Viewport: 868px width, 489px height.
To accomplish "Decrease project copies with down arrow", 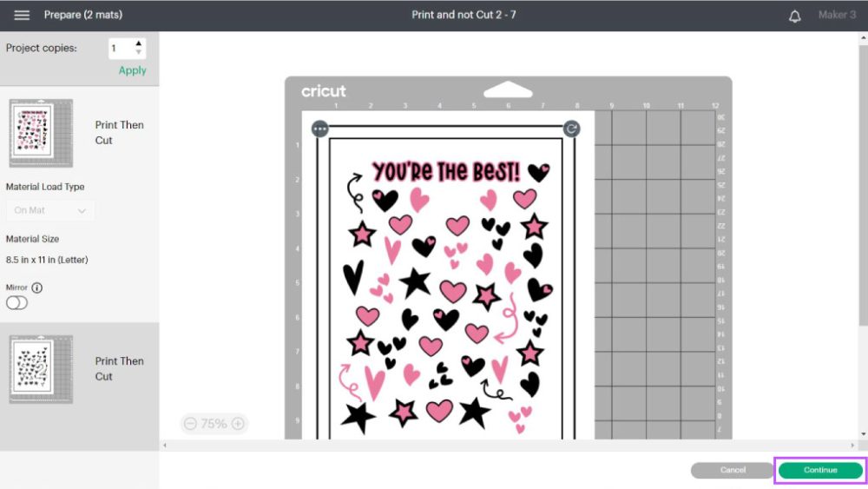I will (139, 53).
